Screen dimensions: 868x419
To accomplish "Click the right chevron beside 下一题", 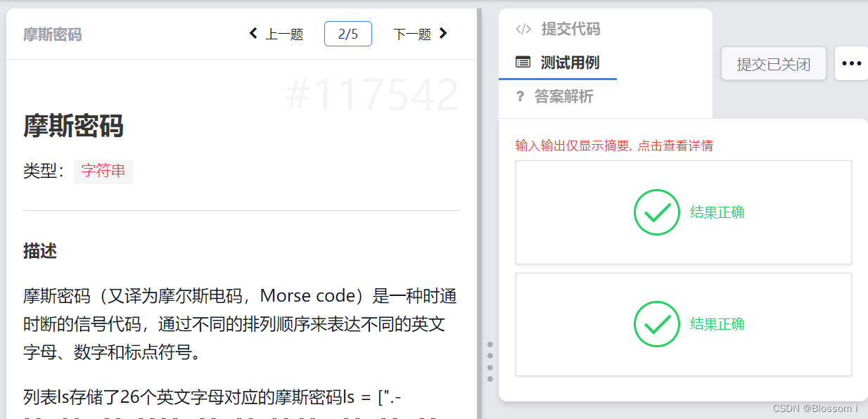I will tap(443, 33).
